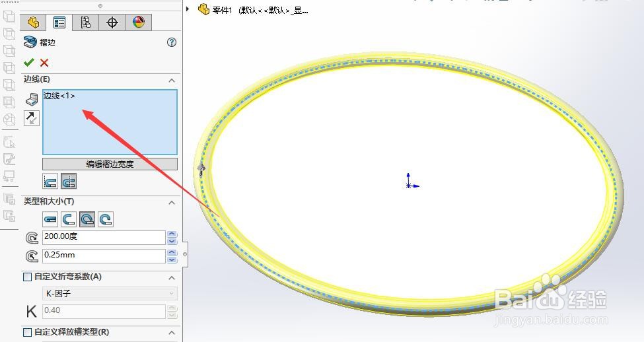This screenshot has height=342, width=644.
Task: Select the open hem type
Action: (x=69, y=219)
